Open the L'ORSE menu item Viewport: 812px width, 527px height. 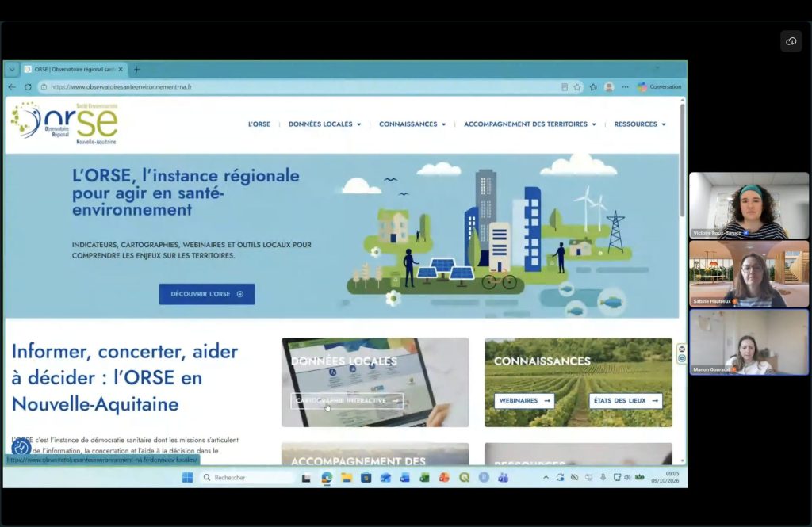tap(259, 124)
